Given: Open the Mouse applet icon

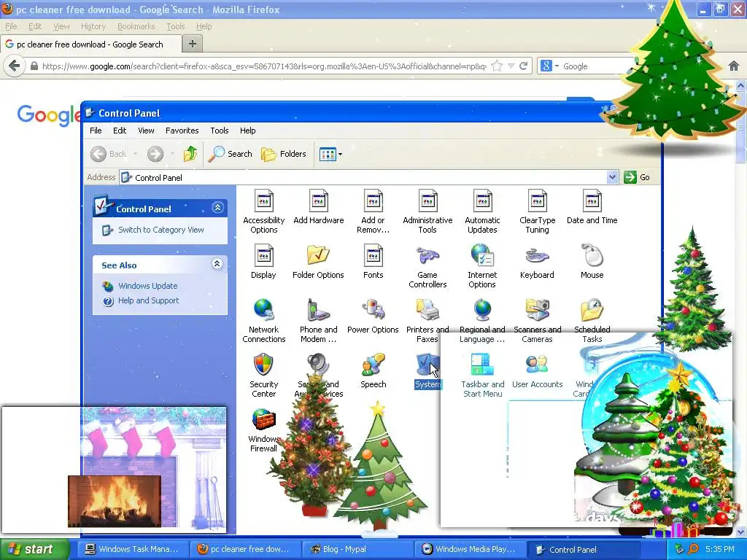Looking at the screenshot, I should coord(592,262).
